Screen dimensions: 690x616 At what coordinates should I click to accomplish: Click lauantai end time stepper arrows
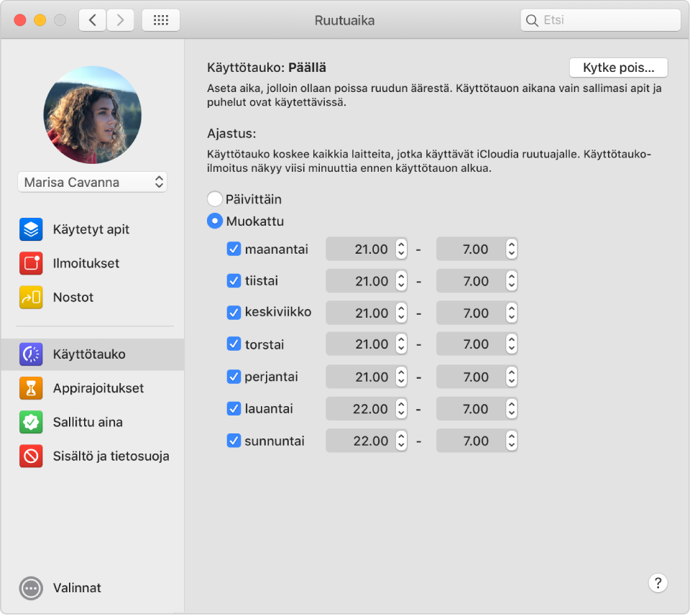(x=511, y=409)
